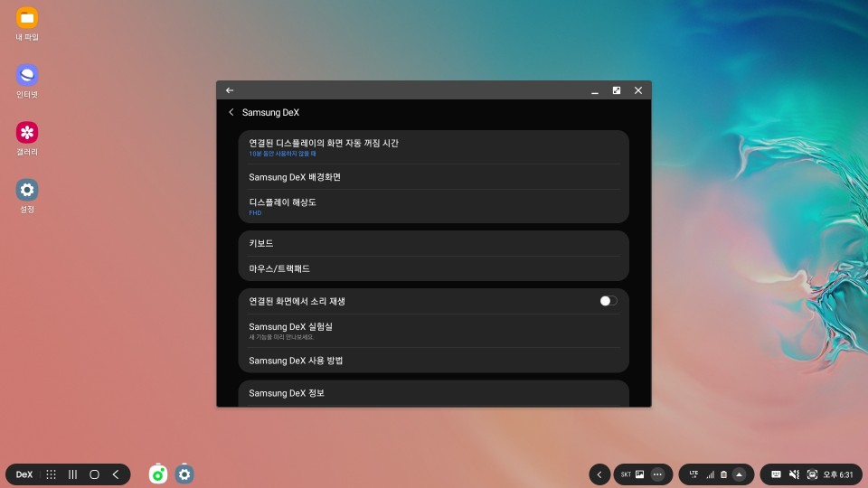The width and height of the screenshot is (868, 488).
Task: Open the image notification icon in taskbar
Action: 639,474
